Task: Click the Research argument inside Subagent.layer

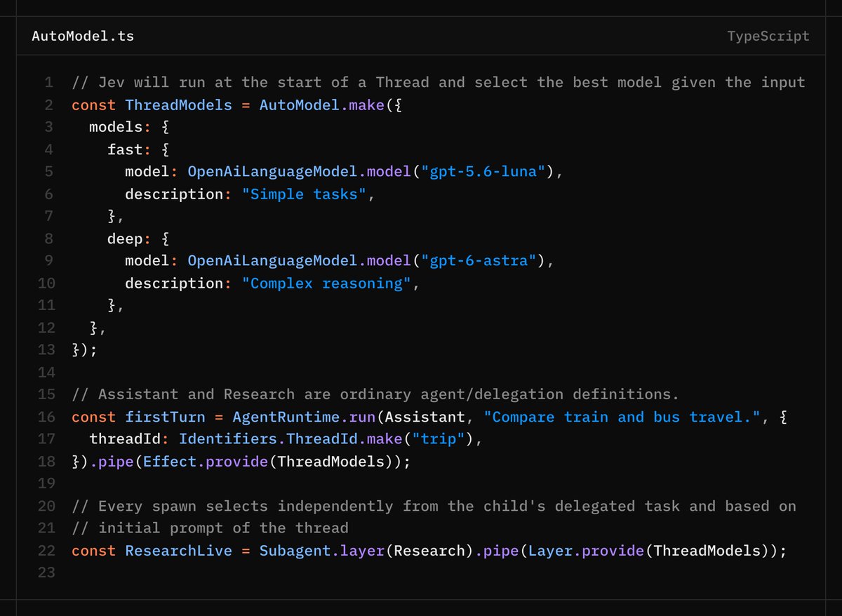Action: [x=430, y=551]
